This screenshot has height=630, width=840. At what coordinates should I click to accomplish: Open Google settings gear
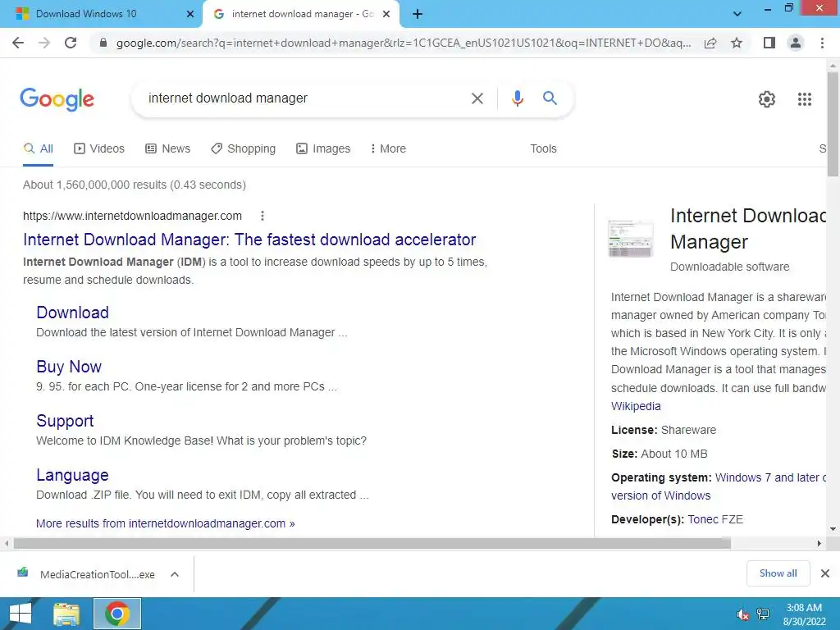pos(767,99)
